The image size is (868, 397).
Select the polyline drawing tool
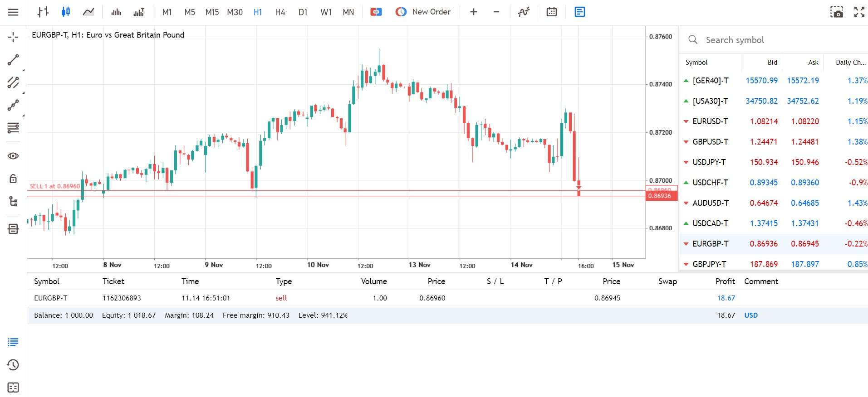point(13,105)
